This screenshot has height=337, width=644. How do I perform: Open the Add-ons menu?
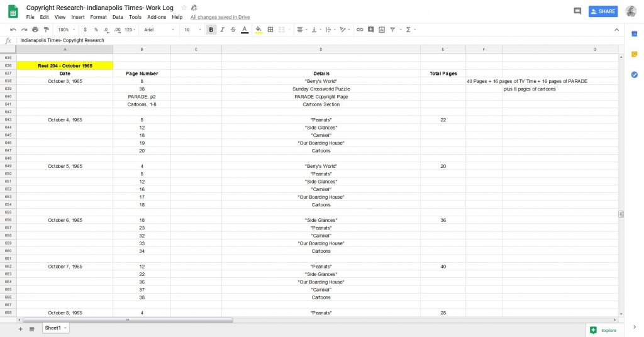(157, 17)
